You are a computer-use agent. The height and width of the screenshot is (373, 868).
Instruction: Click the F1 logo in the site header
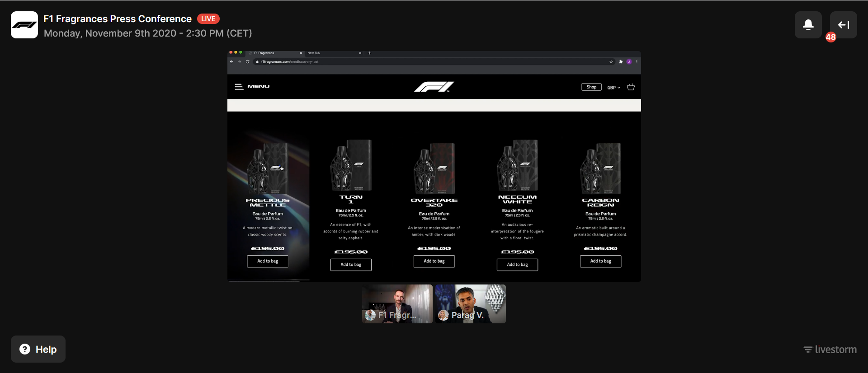(434, 87)
